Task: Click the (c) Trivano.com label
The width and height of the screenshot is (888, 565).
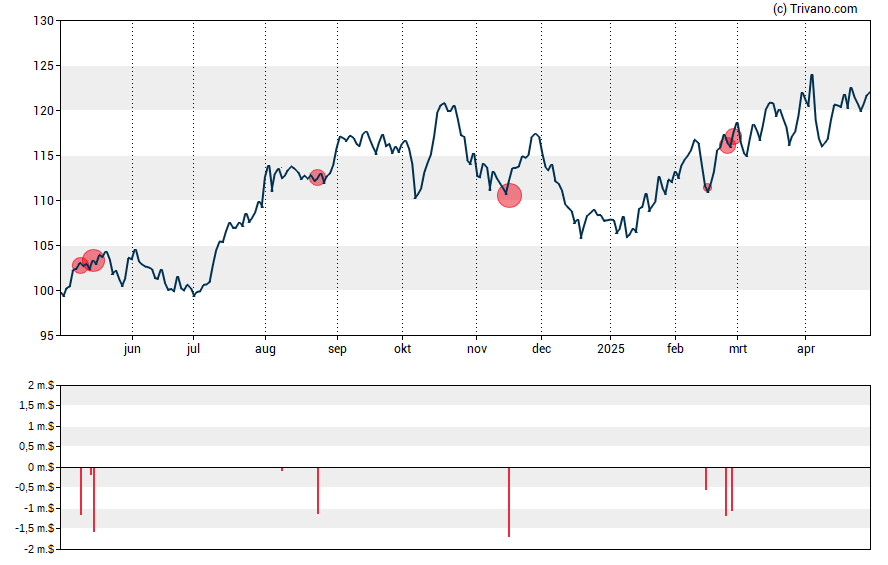Action: coord(815,8)
